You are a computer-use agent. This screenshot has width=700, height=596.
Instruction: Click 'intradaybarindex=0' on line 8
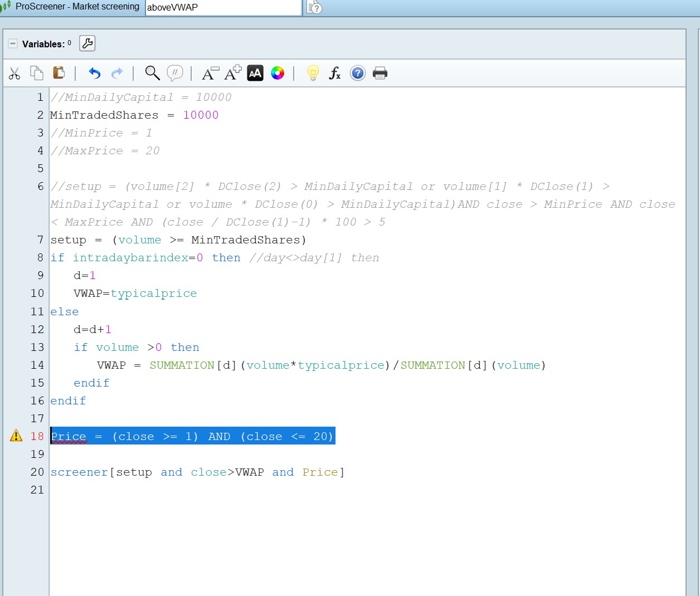[x=138, y=258]
